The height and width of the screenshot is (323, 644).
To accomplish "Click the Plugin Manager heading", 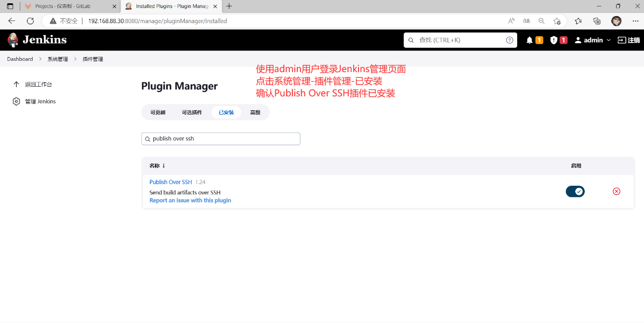I will coord(180,86).
